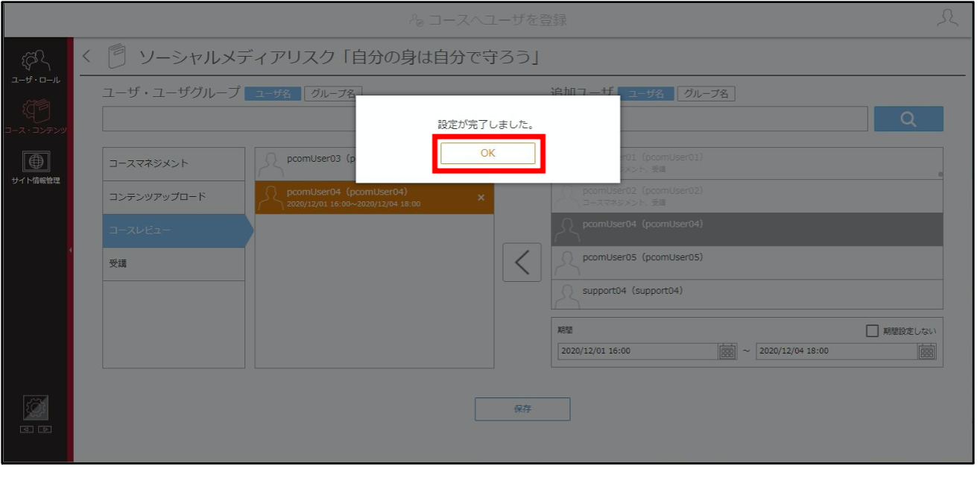Open the コース・コンテンツ sidebar section

(36, 117)
